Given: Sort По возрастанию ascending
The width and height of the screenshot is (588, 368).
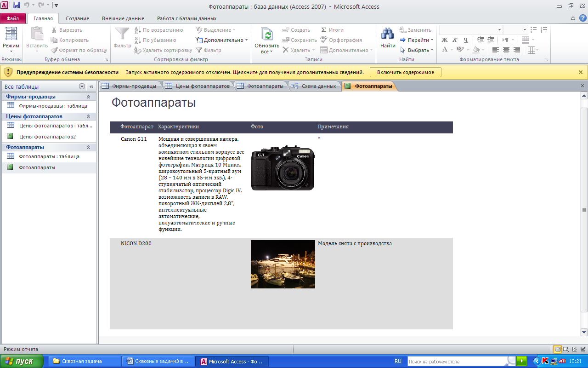Looking at the screenshot, I should pyautogui.click(x=158, y=30).
